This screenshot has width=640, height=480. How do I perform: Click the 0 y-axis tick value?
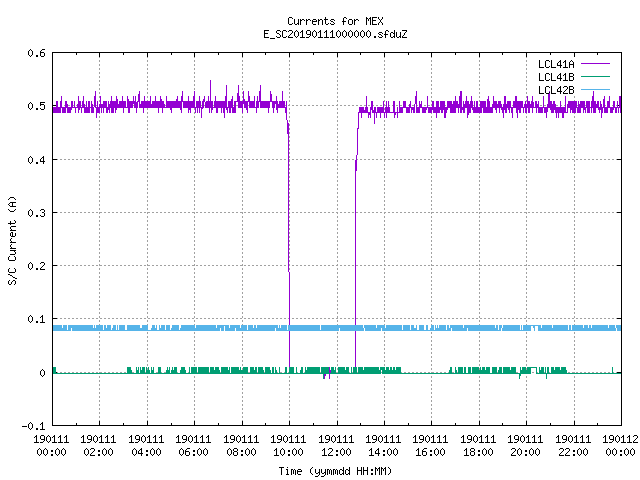point(42,373)
